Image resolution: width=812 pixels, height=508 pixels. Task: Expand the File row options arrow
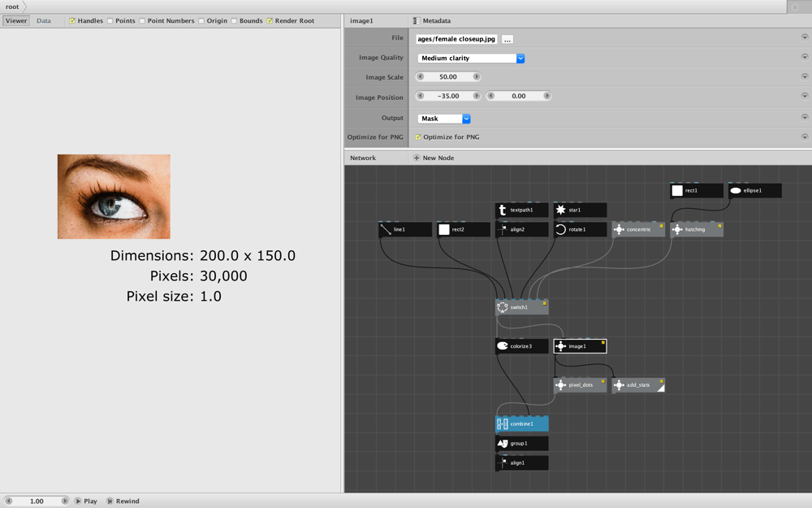pyautogui.click(x=804, y=37)
